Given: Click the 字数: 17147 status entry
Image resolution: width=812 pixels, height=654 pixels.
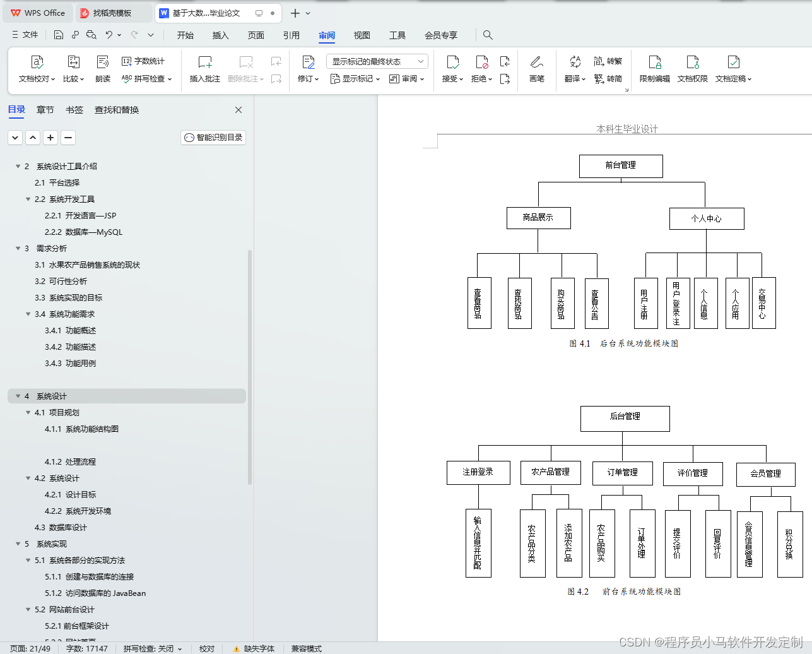Looking at the screenshot, I should [x=86, y=648].
